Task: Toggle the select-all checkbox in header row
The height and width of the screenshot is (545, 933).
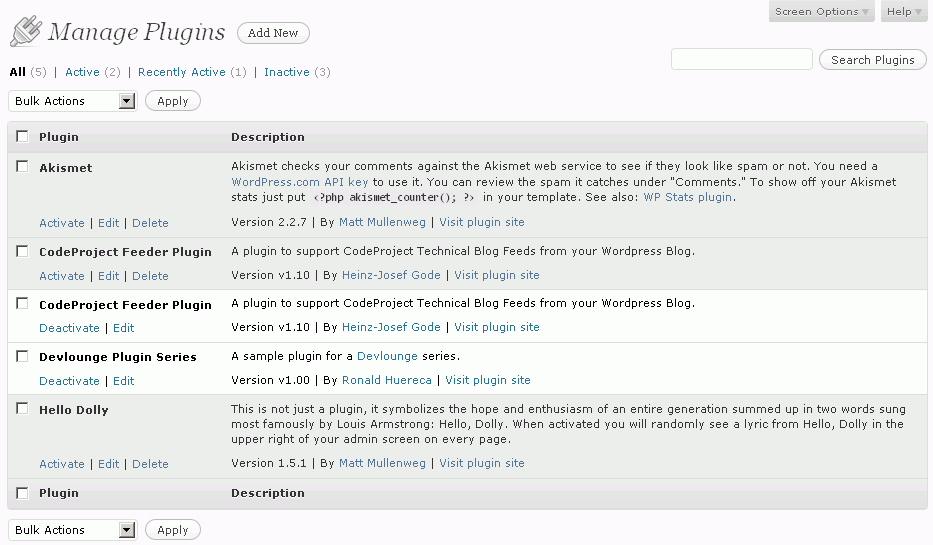Action: point(23,136)
